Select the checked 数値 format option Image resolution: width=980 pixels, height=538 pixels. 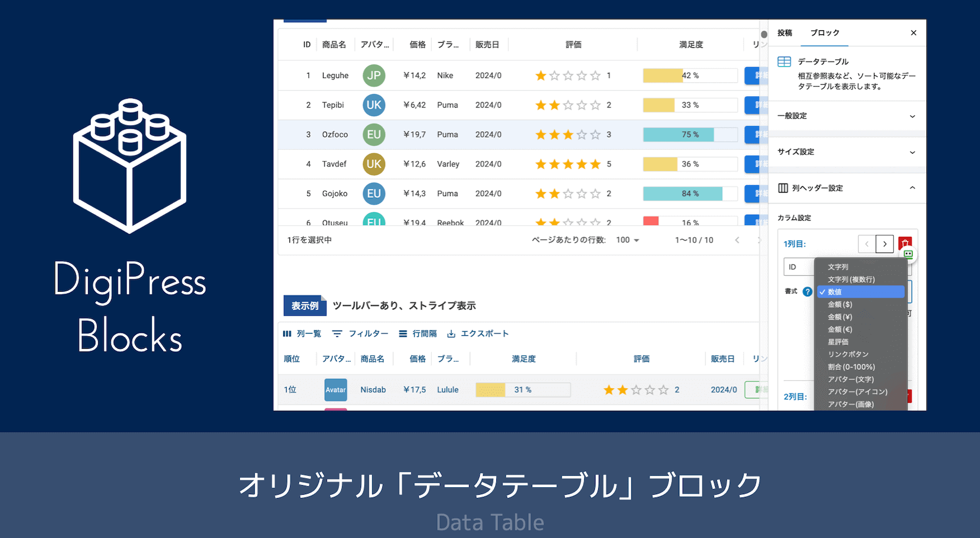tap(861, 292)
